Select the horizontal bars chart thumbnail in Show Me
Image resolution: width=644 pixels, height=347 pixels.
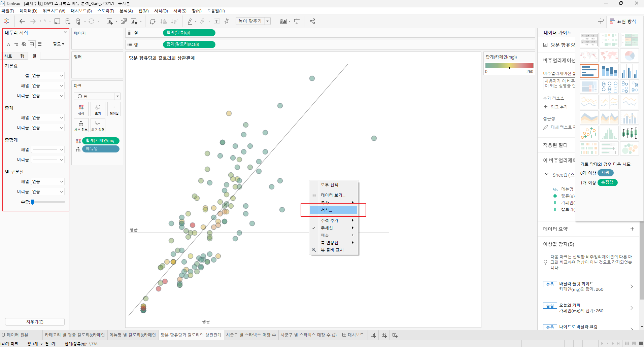589,71
